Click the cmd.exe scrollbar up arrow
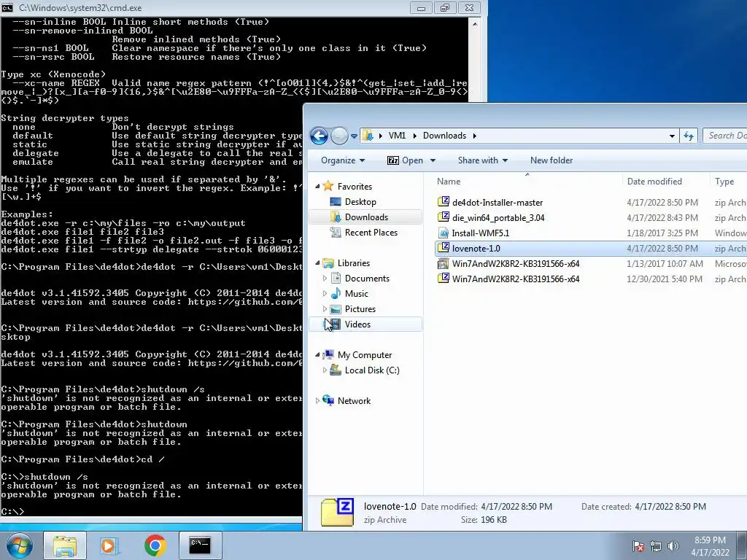This screenshot has width=747, height=560. [475, 24]
